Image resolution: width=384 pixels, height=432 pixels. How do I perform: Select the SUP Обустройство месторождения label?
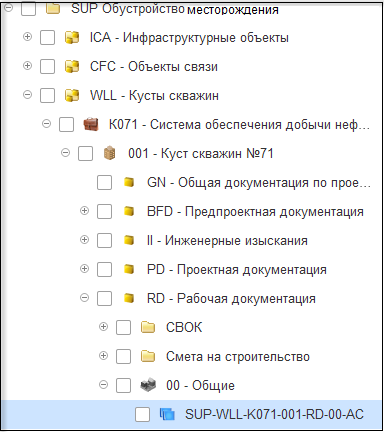pos(175,9)
